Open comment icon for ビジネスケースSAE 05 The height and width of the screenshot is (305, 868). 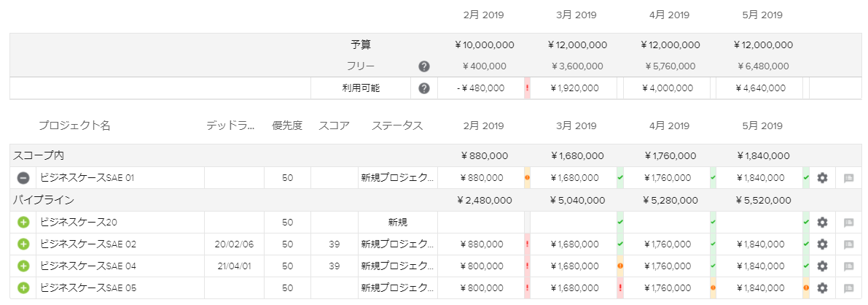[x=848, y=288]
